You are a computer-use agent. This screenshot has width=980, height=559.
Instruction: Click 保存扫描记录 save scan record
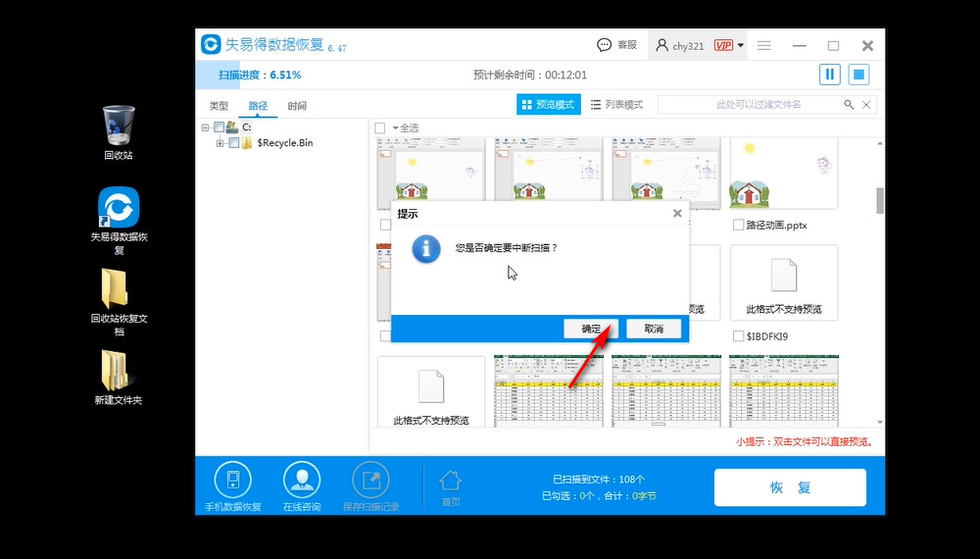tap(370, 486)
